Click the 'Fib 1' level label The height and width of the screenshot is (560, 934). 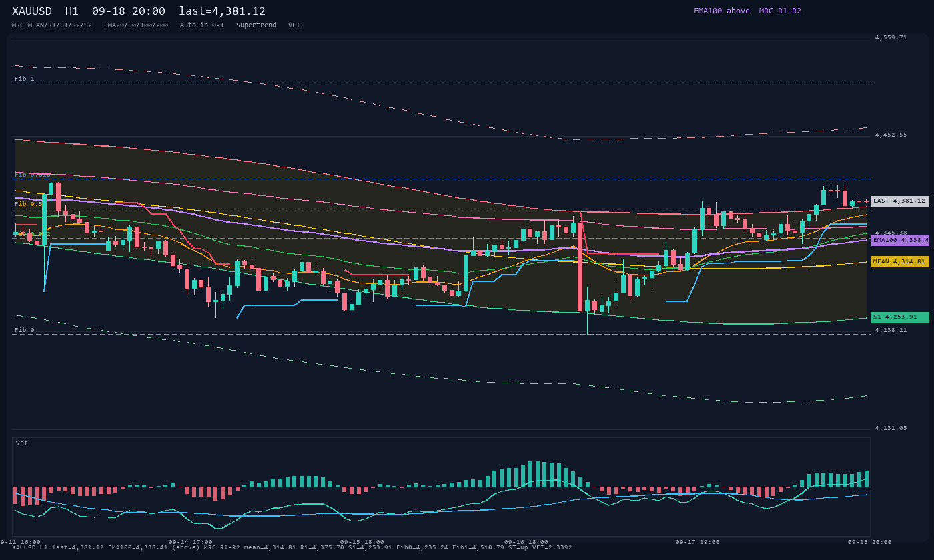pos(25,79)
